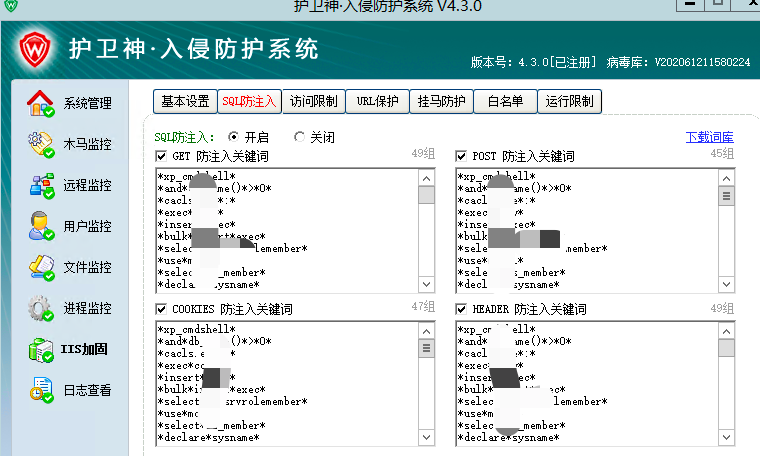Click the GET list scrollbar thumb
The image size is (760, 456).
click(x=427, y=195)
